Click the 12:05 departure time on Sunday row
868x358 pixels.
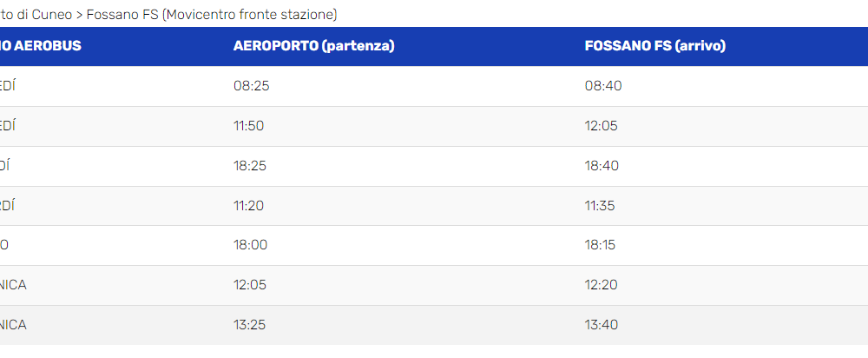point(250,285)
